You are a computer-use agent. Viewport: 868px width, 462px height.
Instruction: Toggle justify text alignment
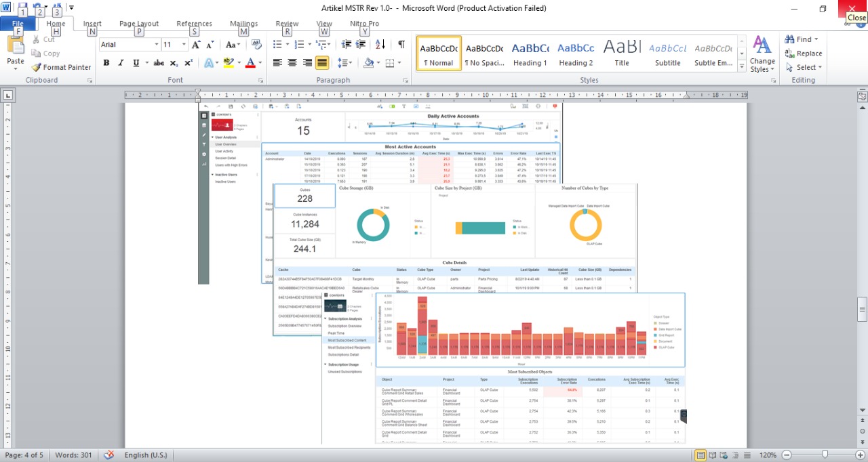point(321,63)
